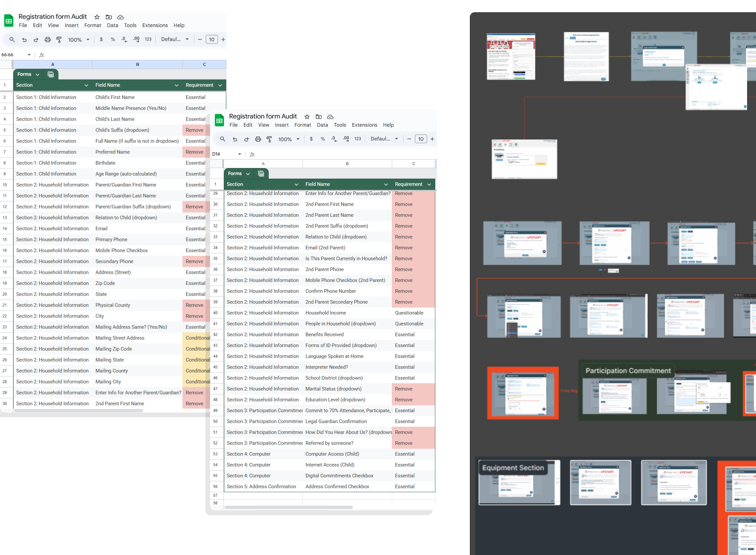Click paint format icon in front spreadsheet
756x555 pixels.
click(269, 139)
